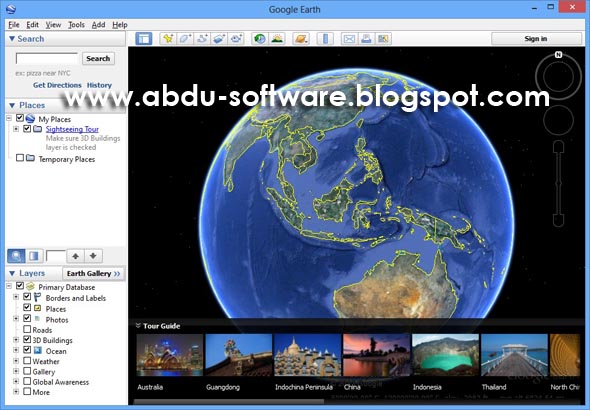Screen dimensions: 590x410
Task: Click the Sign in button
Action: point(536,39)
